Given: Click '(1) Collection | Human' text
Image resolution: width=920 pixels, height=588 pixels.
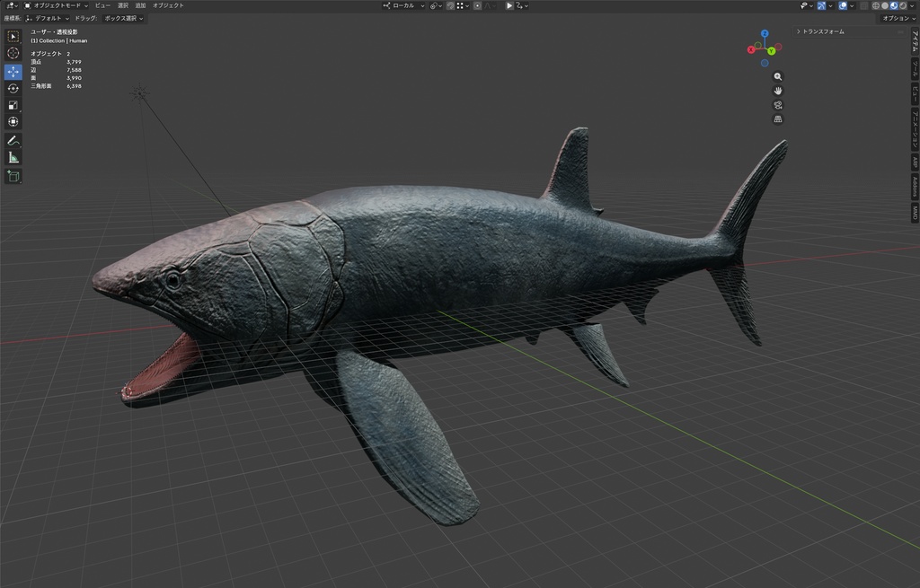Looking at the screenshot, I should coord(58,40).
